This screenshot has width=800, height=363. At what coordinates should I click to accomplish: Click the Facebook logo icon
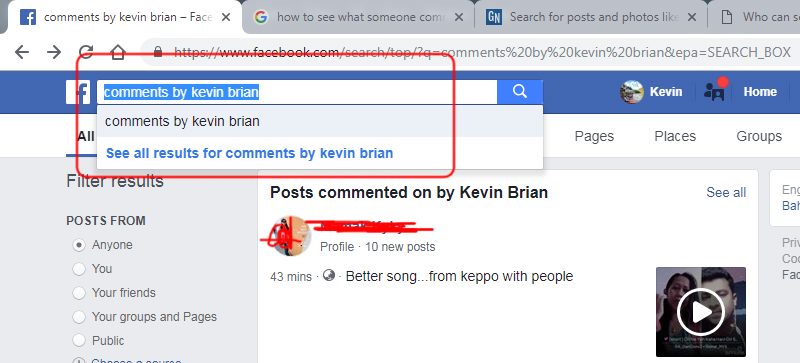(x=78, y=92)
